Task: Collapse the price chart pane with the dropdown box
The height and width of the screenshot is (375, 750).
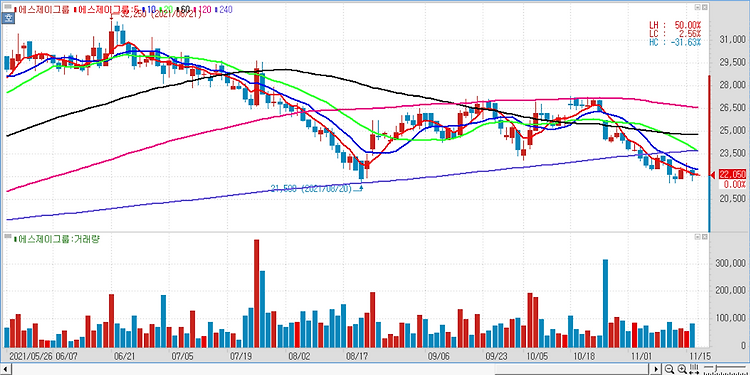Action: click(697, 7)
